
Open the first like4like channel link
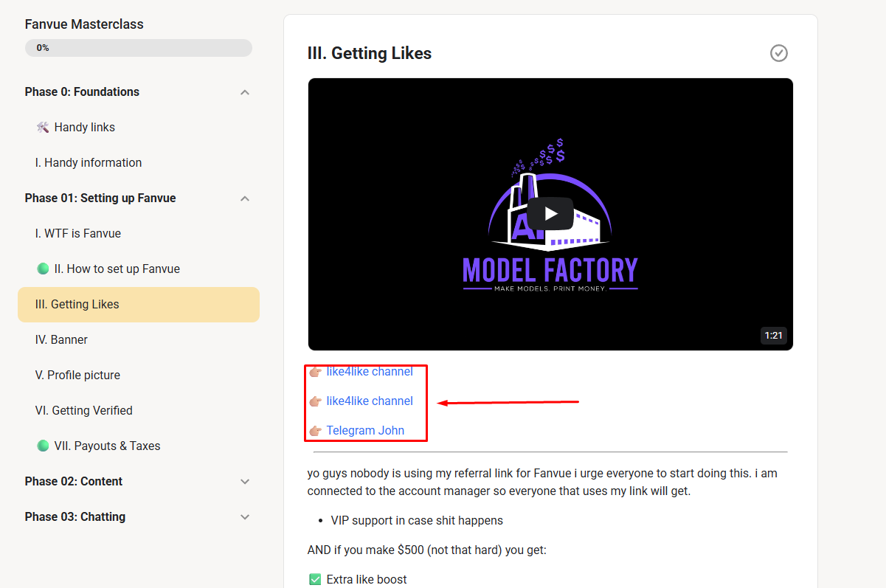(370, 372)
